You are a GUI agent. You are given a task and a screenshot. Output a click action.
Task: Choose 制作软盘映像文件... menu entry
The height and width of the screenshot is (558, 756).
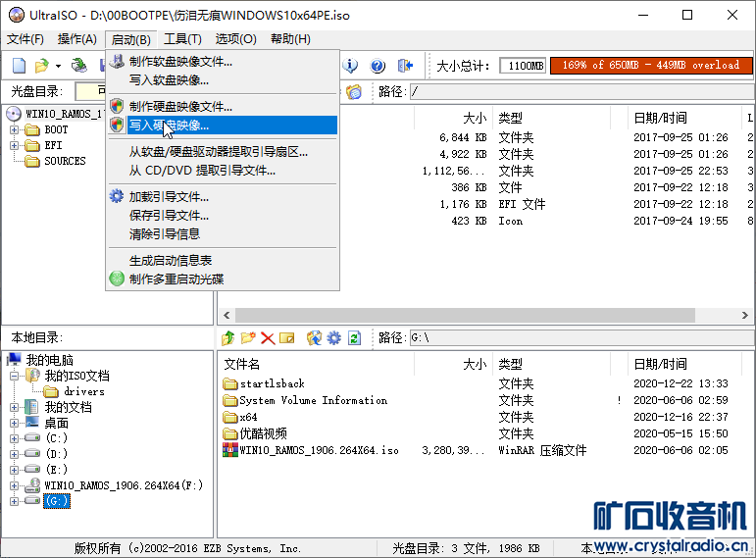(x=223, y=62)
